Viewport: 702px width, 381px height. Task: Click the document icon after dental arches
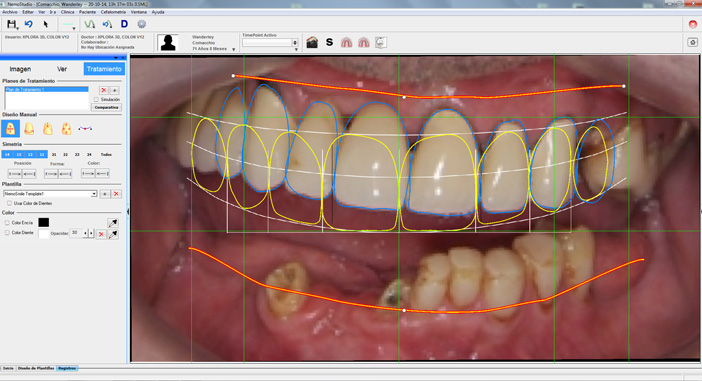pos(381,43)
